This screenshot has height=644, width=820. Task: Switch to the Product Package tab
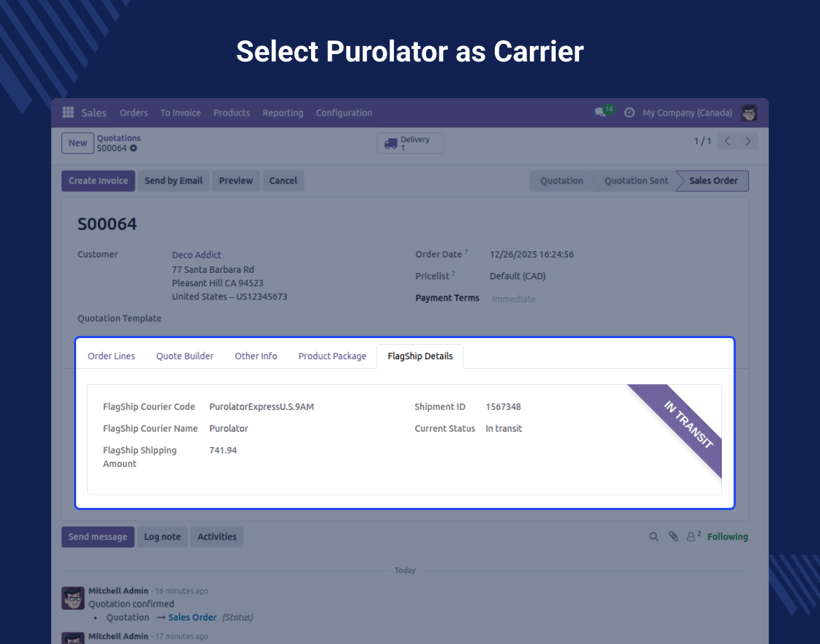point(332,356)
